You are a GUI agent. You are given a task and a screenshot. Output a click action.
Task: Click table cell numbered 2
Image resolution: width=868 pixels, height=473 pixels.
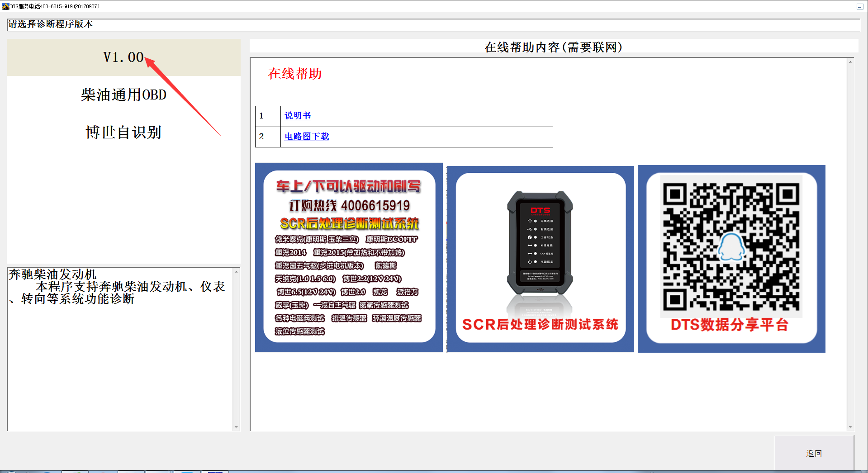click(268, 137)
